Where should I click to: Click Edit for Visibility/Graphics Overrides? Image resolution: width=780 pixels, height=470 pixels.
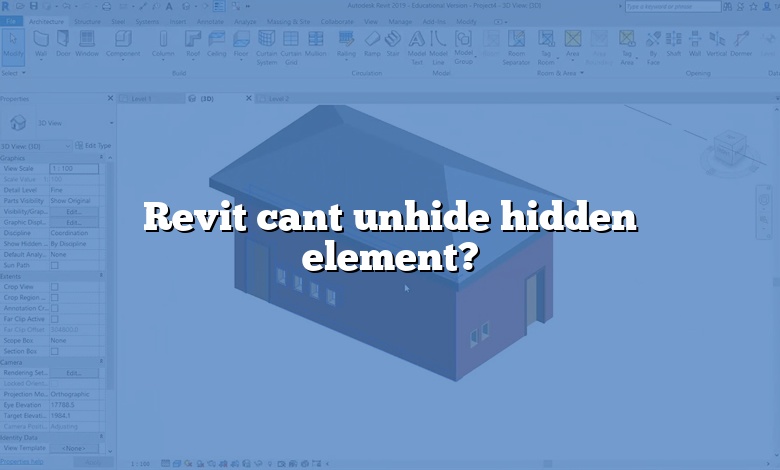pos(74,212)
